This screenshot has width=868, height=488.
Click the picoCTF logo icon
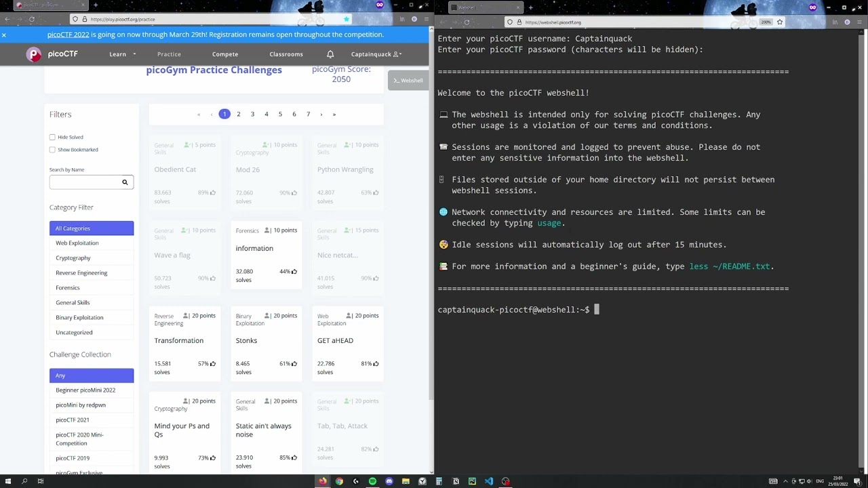[x=33, y=54]
